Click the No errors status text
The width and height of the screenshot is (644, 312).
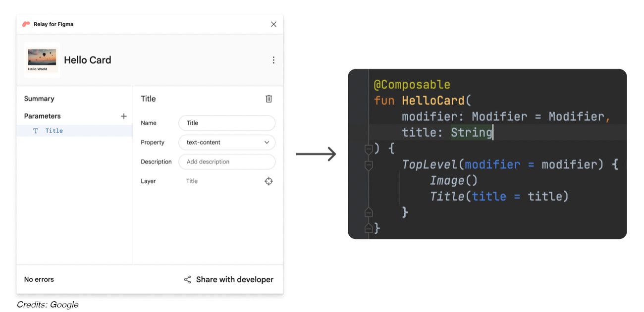[x=39, y=279]
